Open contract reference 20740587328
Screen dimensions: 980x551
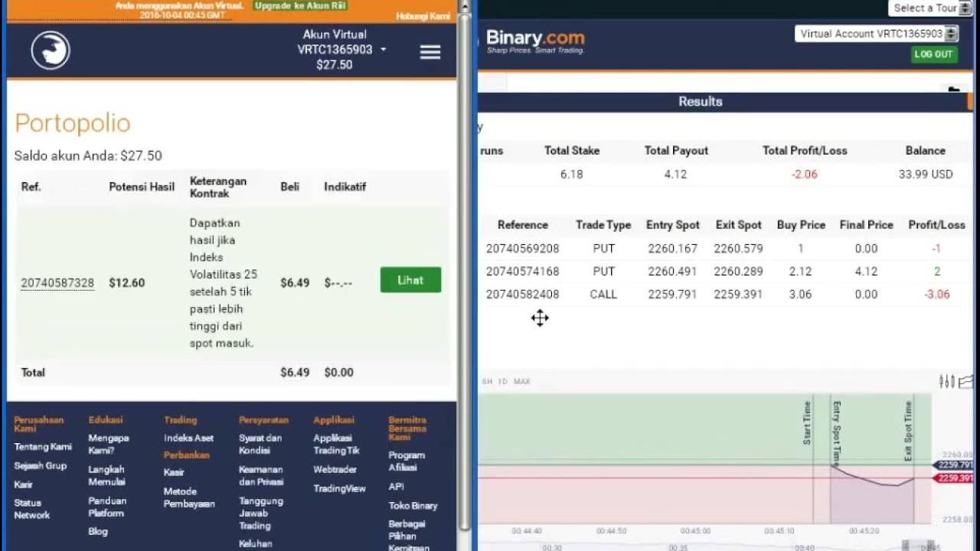point(57,283)
